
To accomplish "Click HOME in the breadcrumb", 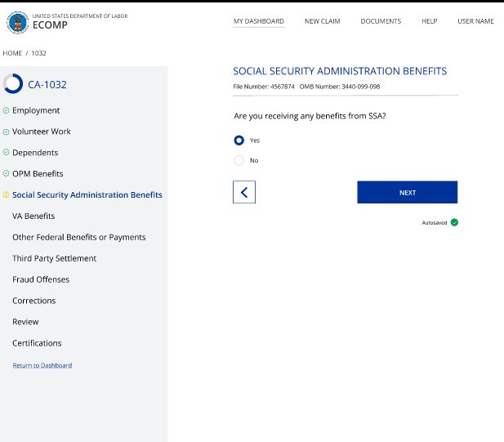I will click(x=12, y=53).
